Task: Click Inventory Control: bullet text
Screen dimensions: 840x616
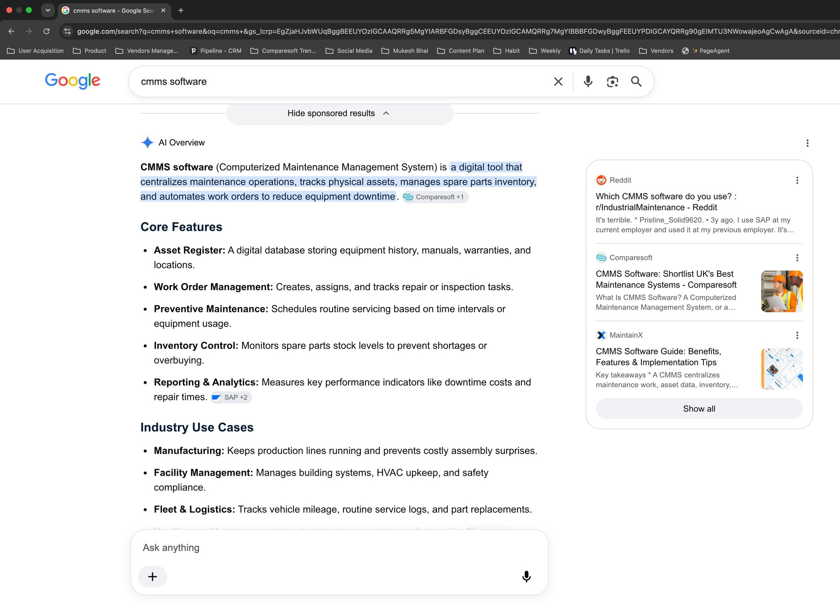Action: click(196, 346)
